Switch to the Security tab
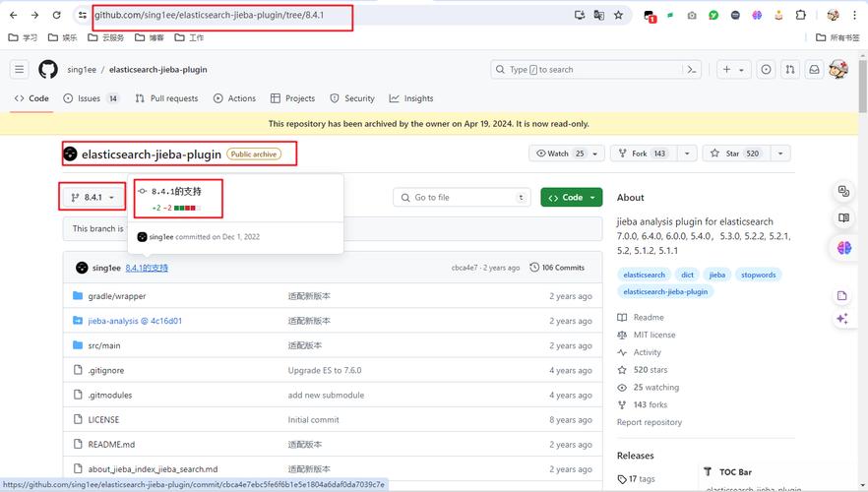The height and width of the screenshot is (492, 868). (352, 98)
